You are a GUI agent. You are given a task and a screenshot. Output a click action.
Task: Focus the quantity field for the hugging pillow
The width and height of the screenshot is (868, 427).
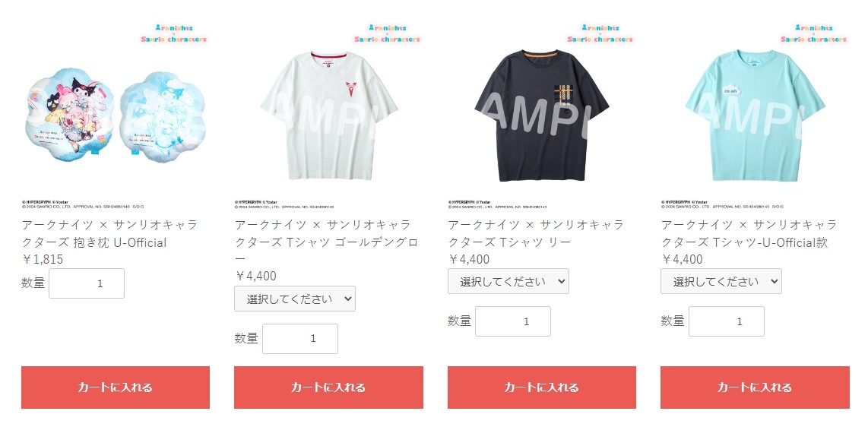87,283
